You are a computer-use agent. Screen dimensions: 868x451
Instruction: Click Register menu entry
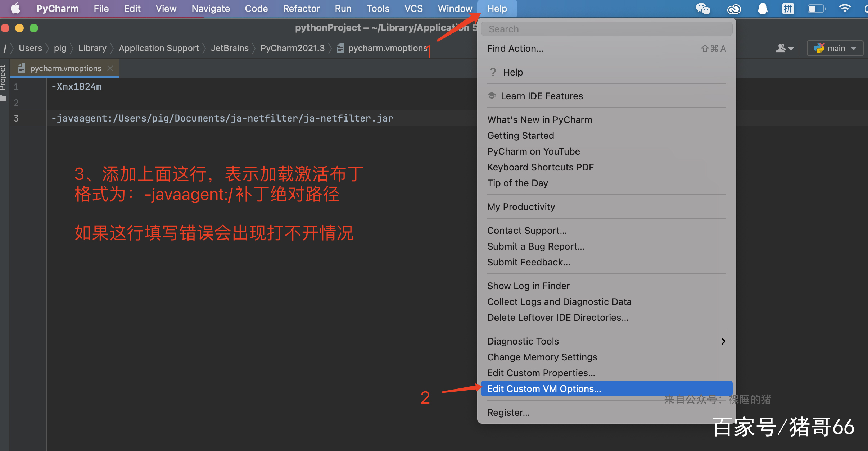point(606,413)
